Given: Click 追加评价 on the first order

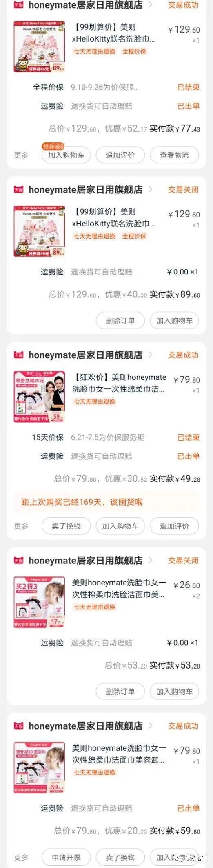Looking at the screenshot, I should tap(120, 155).
